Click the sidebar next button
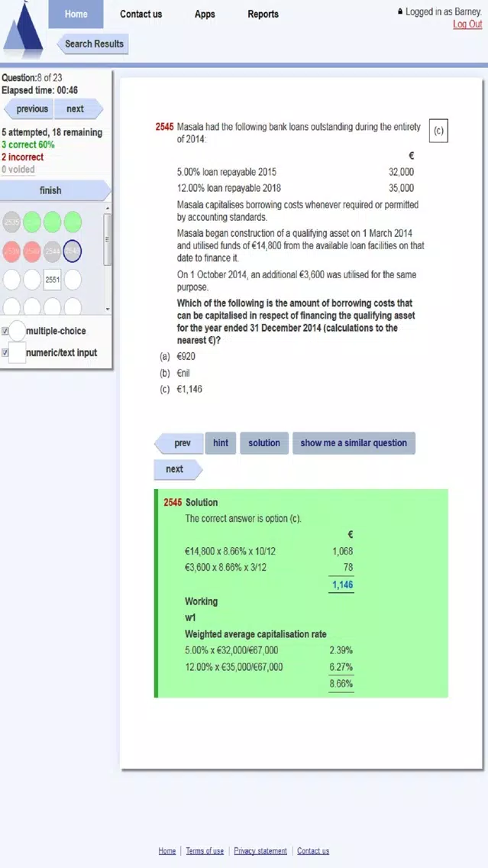 [x=79, y=109]
